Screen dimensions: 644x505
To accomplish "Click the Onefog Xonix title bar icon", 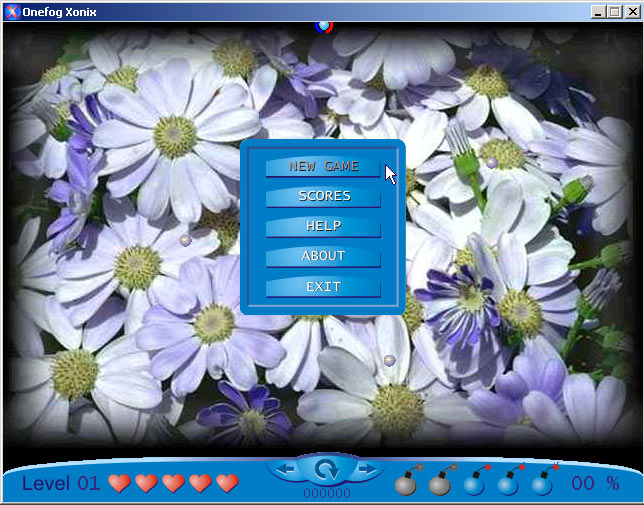I will click(12, 12).
